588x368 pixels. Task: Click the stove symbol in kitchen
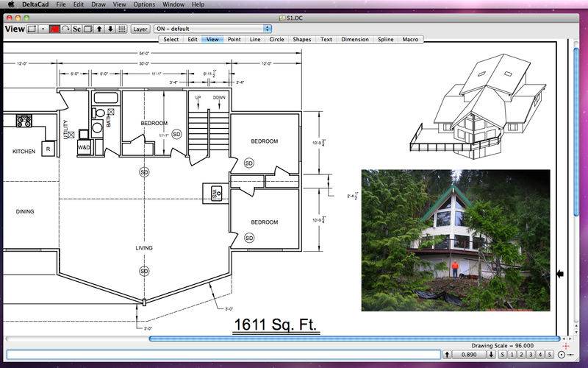[x=24, y=121]
